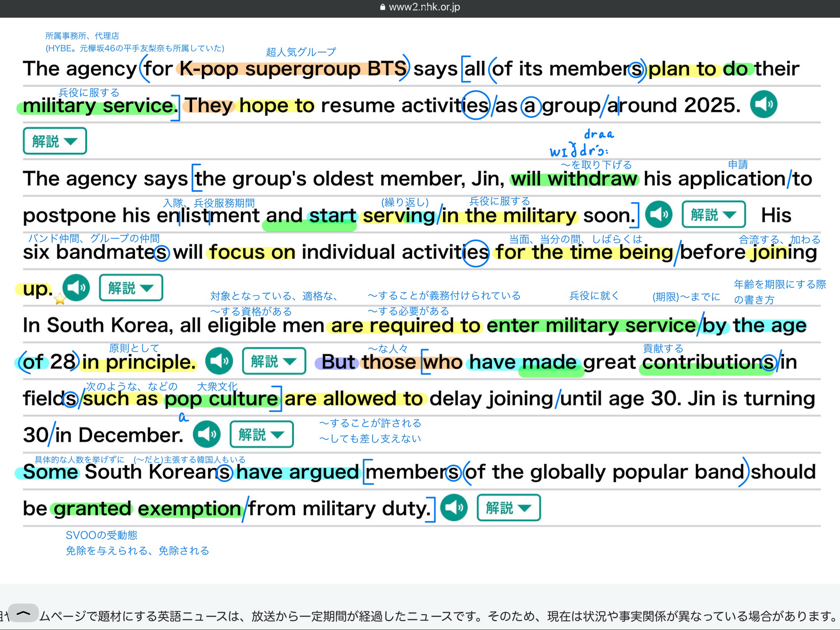Play audio after 'from military duty.'
This screenshot has height=630, width=840.
454,507
